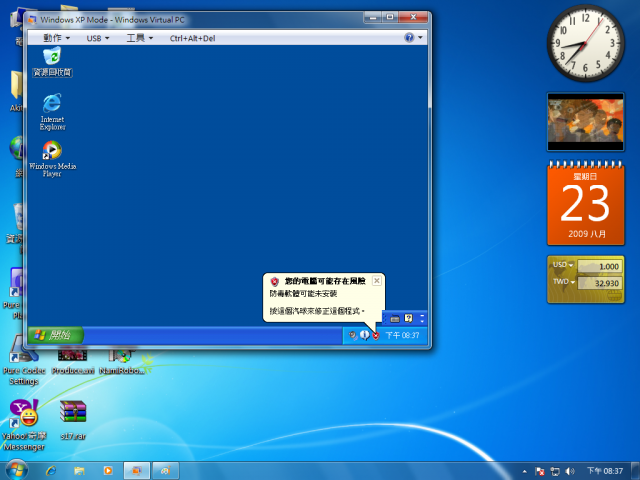640x480 pixels.
Task: Open the USB menu in Virtual PC
Action: [98, 38]
